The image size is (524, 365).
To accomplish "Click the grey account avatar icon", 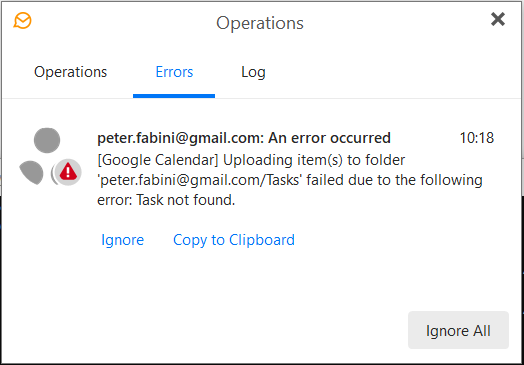I will coord(49,156).
